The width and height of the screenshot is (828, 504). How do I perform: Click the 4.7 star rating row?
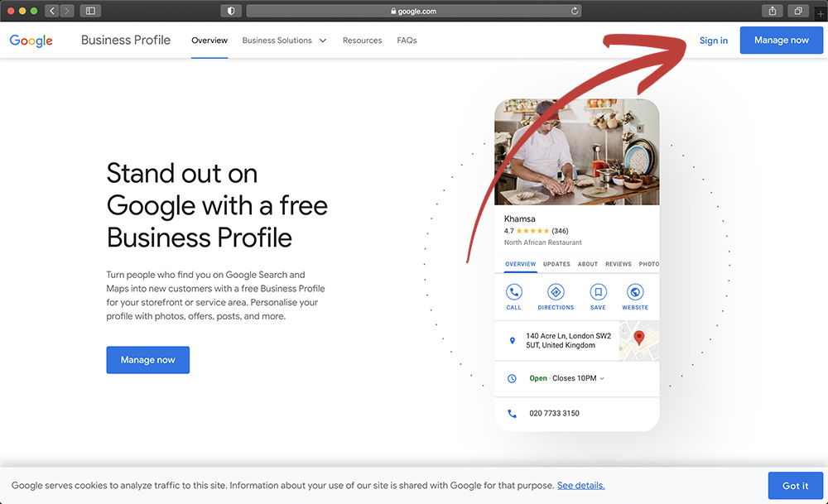click(536, 231)
